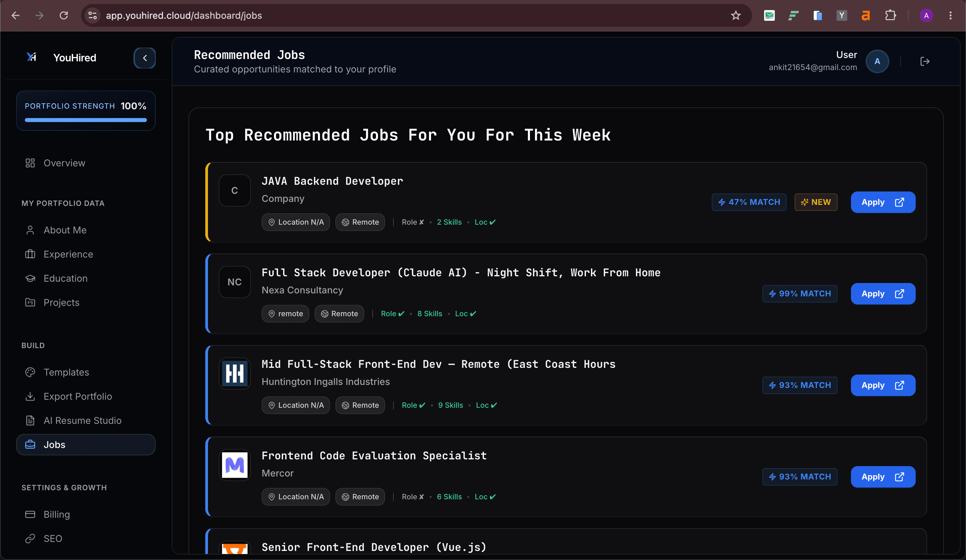The height and width of the screenshot is (560, 966).
Task: Click the 'NC' Nexa Consultancy logo
Action: tap(234, 282)
